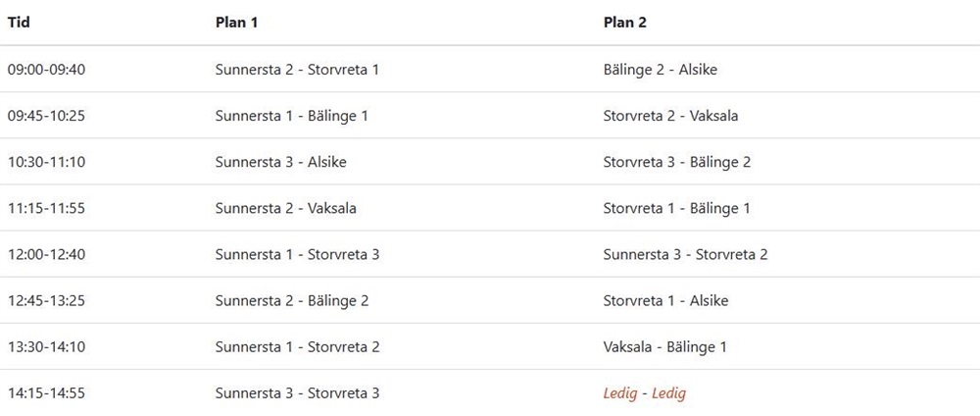The image size is (980, 416).
Task: Open the Sunnersta 3 - Alsike match
Action: click(281, 162)
